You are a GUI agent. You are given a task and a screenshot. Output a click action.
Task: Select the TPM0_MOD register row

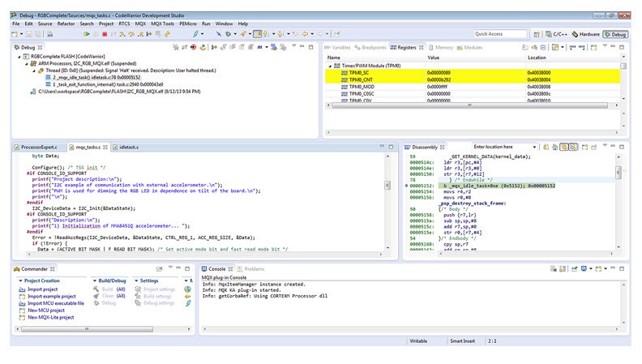(x=363, y=86)
